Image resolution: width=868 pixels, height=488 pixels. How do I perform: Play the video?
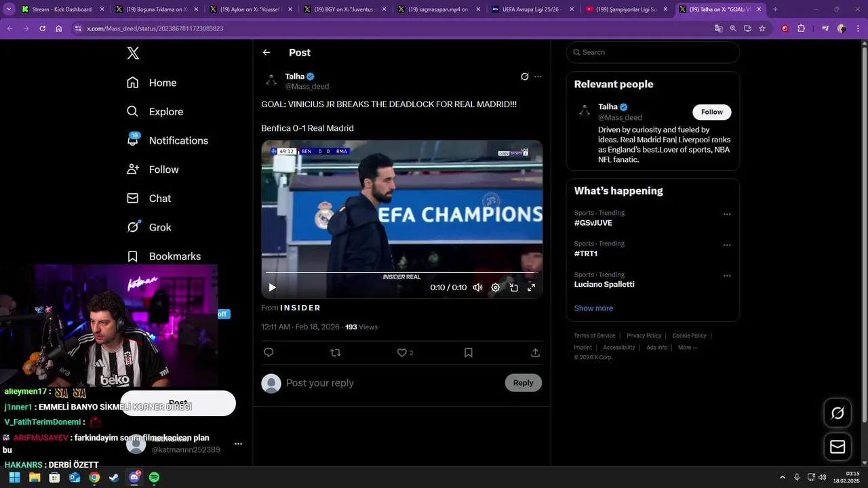272,287
